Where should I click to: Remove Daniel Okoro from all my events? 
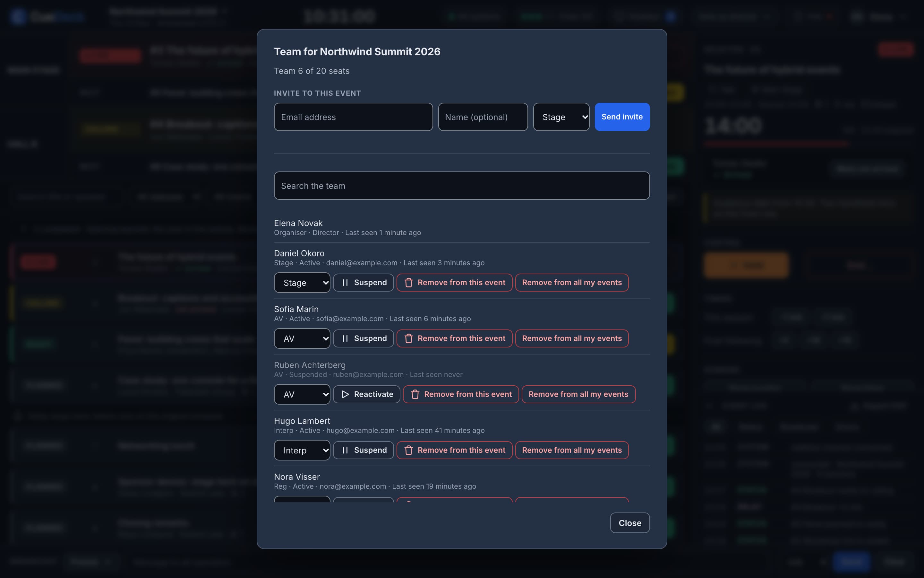(572, 283)
